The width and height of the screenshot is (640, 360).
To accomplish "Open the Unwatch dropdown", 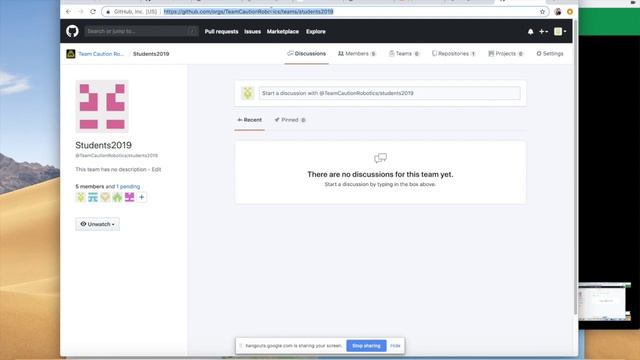I will [98, 224].
